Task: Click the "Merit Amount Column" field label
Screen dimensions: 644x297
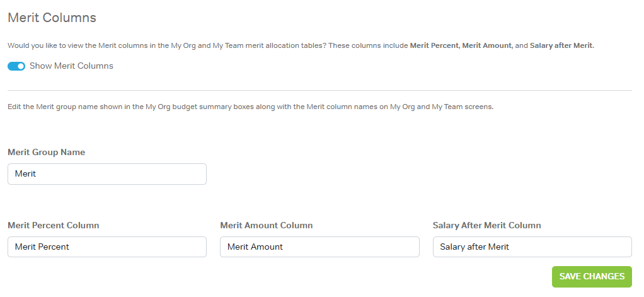Action: 266,226
